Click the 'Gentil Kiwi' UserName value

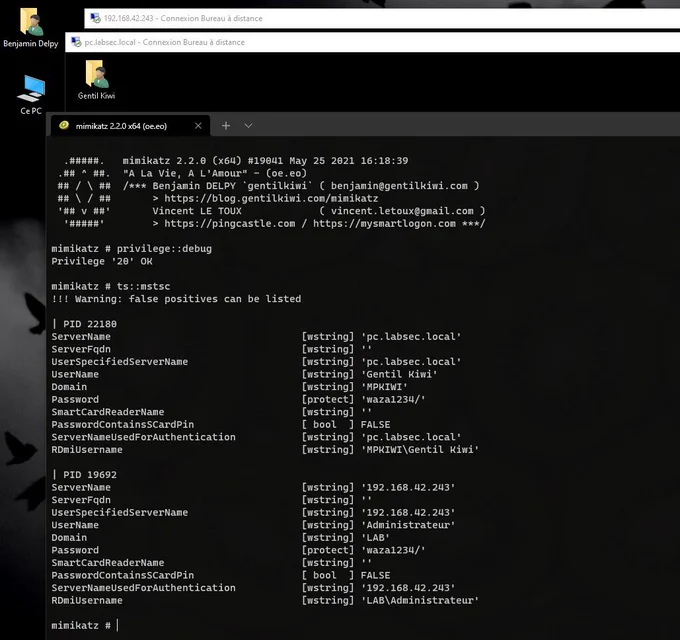[x=399, y=374]
